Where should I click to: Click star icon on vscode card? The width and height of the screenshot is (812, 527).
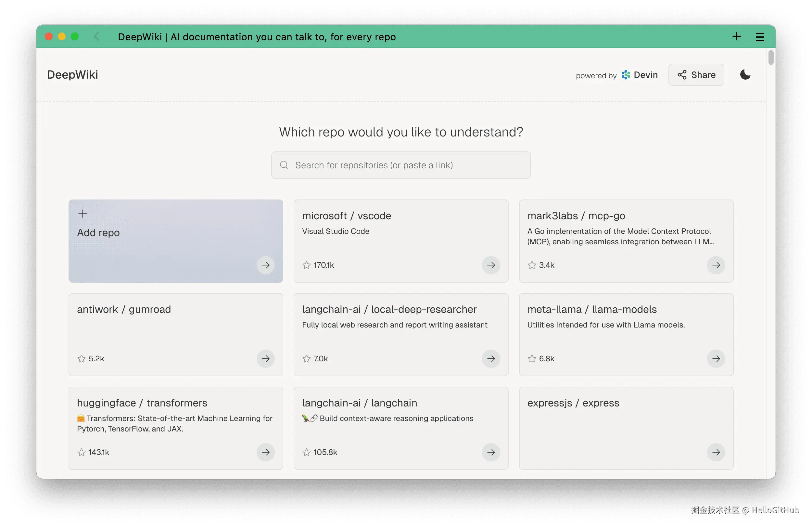306,265
